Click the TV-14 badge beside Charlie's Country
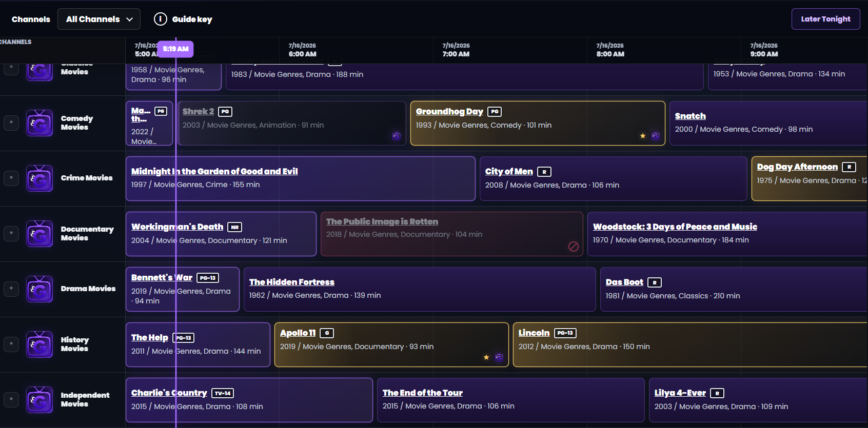The width and height of the screenshot is (868, 428). (x=223, y=393)
